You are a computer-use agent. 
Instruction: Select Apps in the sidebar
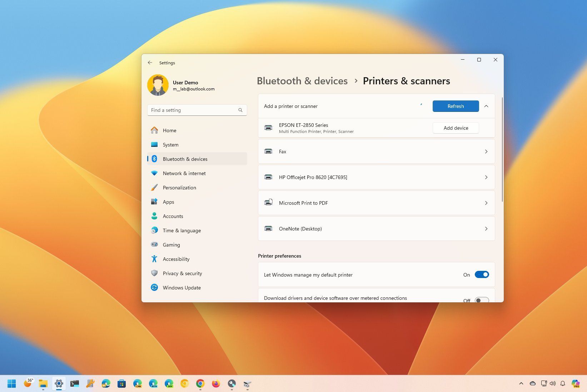[x=168, y=202]
